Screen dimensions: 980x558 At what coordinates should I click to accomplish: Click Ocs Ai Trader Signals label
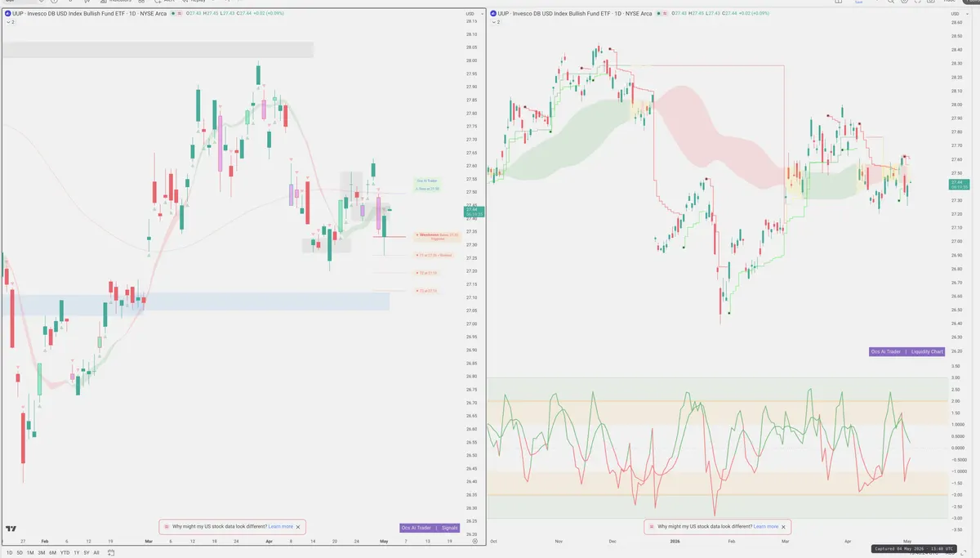click(x=430, y=528)
